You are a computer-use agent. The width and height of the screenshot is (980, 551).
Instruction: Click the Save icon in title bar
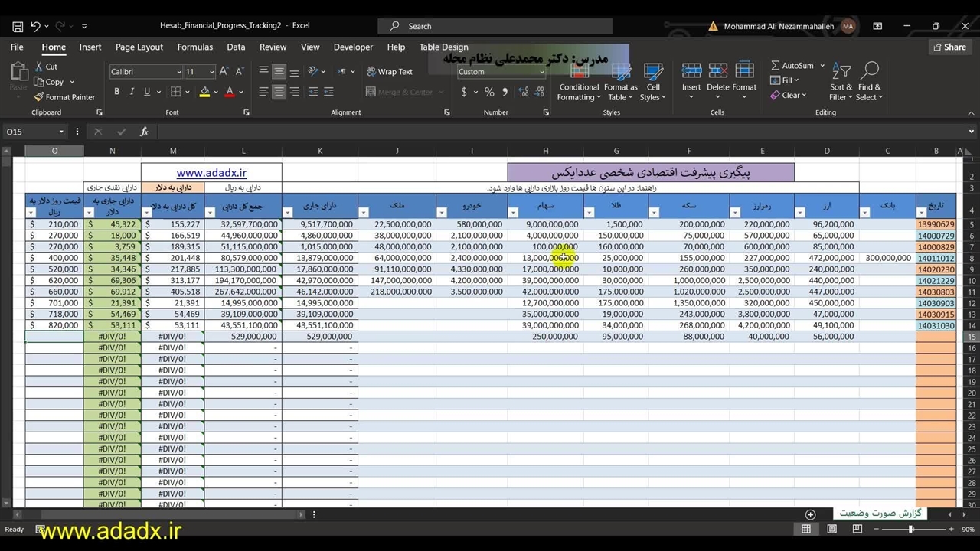pyautogui.click(x=17, y=26)
